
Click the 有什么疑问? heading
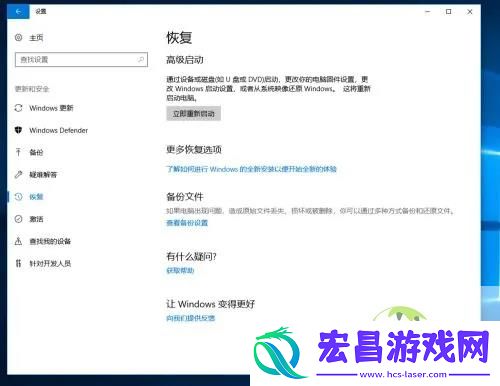pyautogui.click(x=191, y=256)
